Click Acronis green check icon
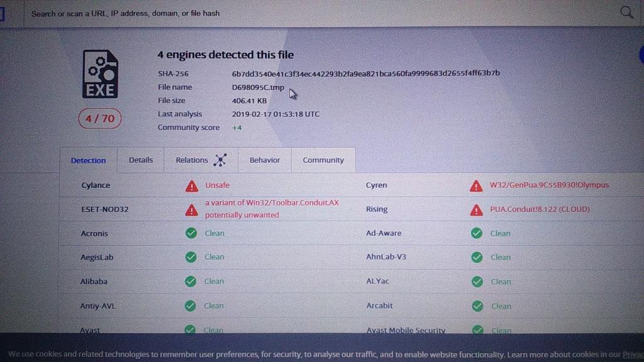This screenshot has height=362, width=644. (x=191, y=233)
